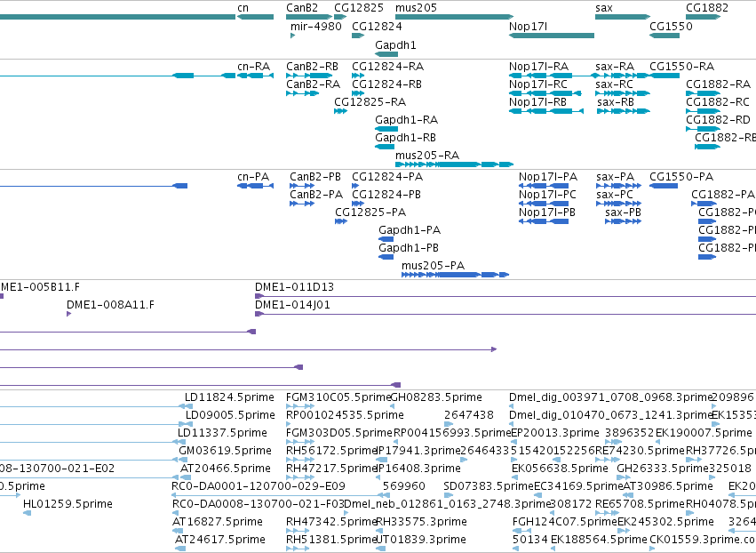Click the GM03619.5prime EST label
Image resolution: width=756 pixels, height=553 pixels.
225,451
